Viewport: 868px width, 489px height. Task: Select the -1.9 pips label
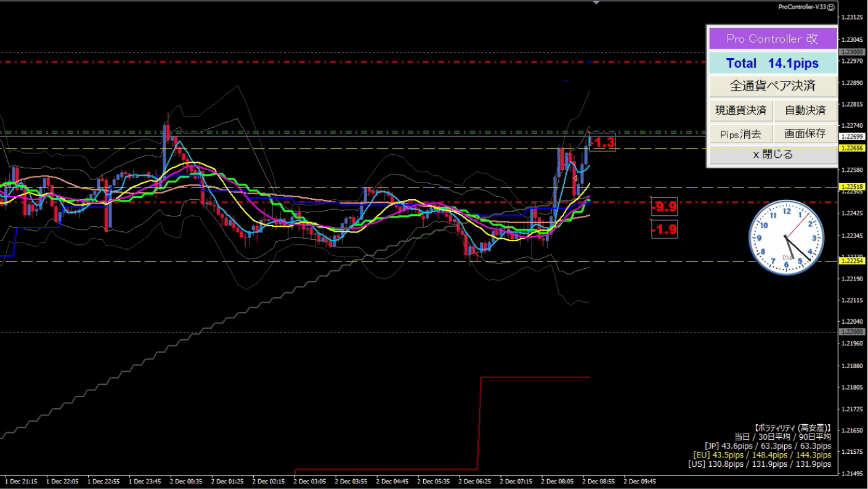click(665, 229)
